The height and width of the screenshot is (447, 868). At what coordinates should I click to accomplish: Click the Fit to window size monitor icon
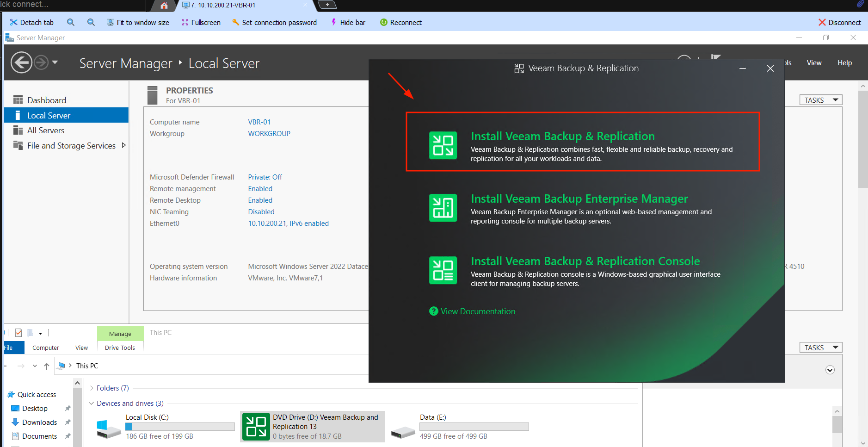[111, 22]
